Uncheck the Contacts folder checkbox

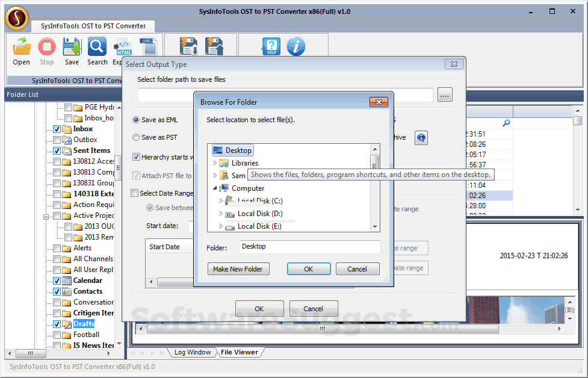(x=57, y=291)
